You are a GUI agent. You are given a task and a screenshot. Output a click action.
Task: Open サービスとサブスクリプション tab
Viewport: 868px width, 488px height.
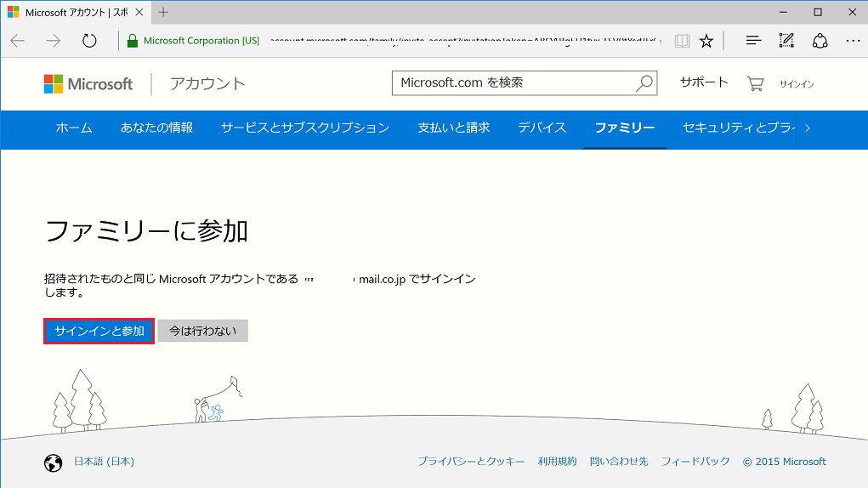(305, 128)
